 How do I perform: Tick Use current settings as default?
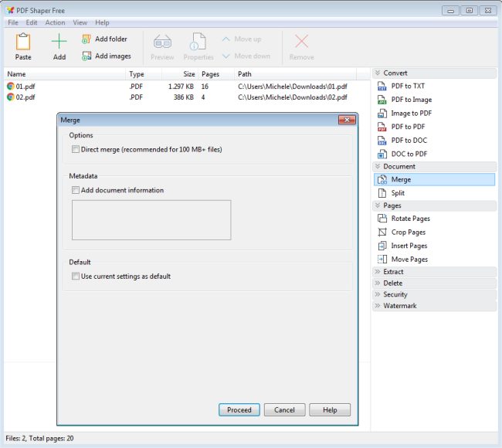tap(76, 276)
